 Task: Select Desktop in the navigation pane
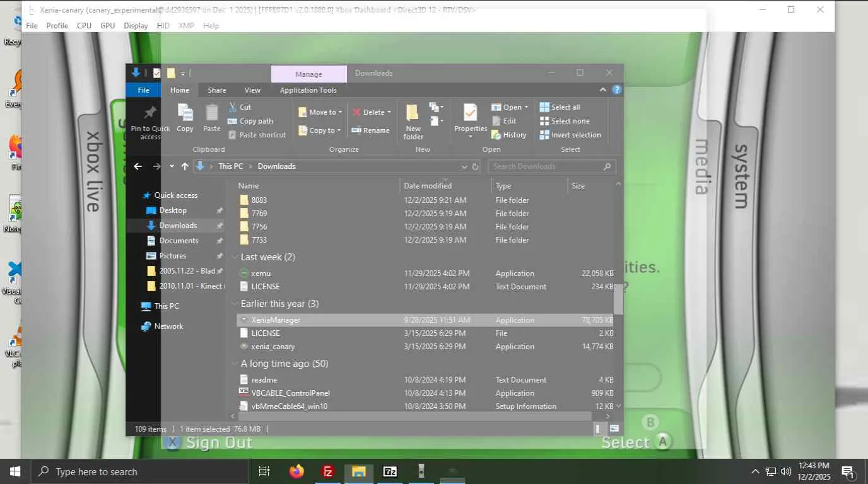pos(173,210)
